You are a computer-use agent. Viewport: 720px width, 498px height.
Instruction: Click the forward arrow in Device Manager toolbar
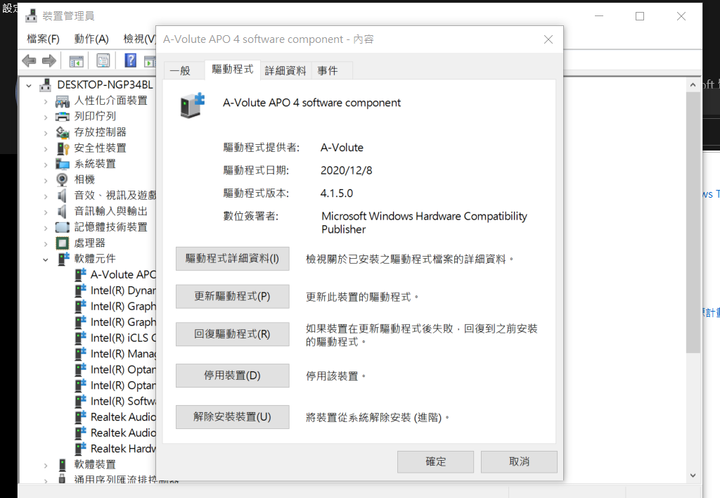click(49, 61)
